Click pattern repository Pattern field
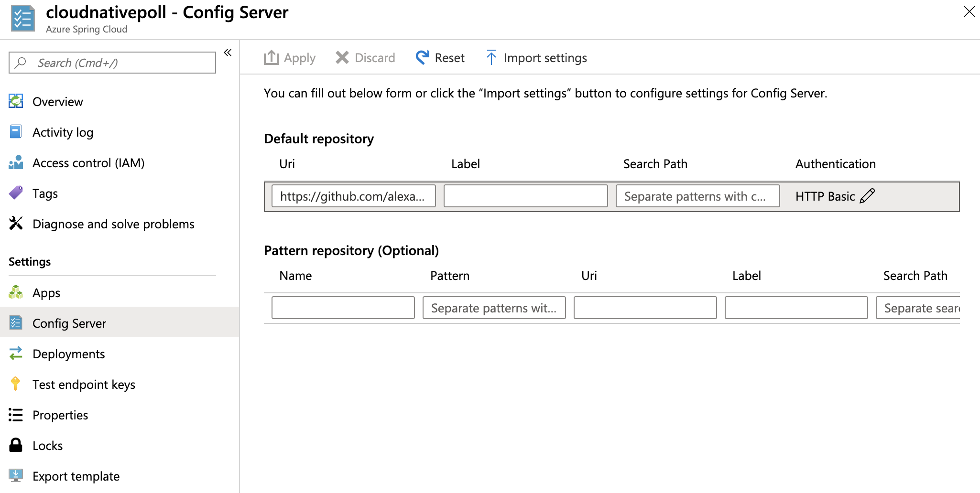This screenshot has width=980, height=493. [494, 308]
